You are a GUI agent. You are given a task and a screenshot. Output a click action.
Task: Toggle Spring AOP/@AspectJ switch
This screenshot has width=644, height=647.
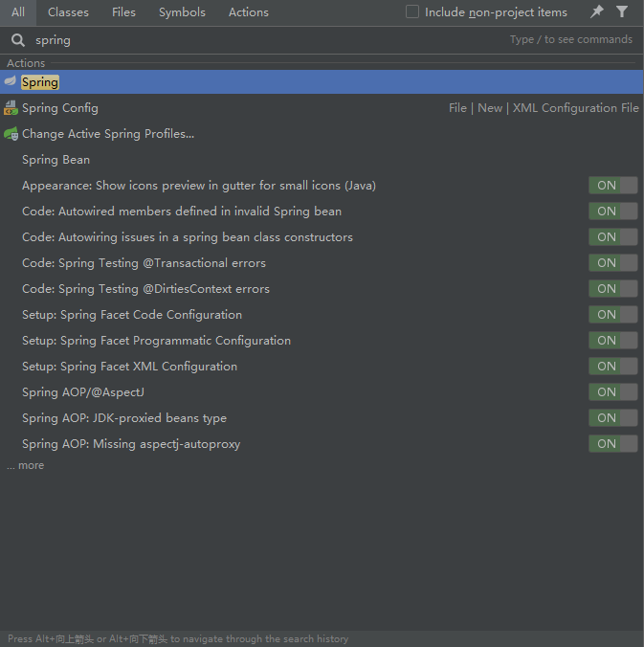click(x=612, y=392)
